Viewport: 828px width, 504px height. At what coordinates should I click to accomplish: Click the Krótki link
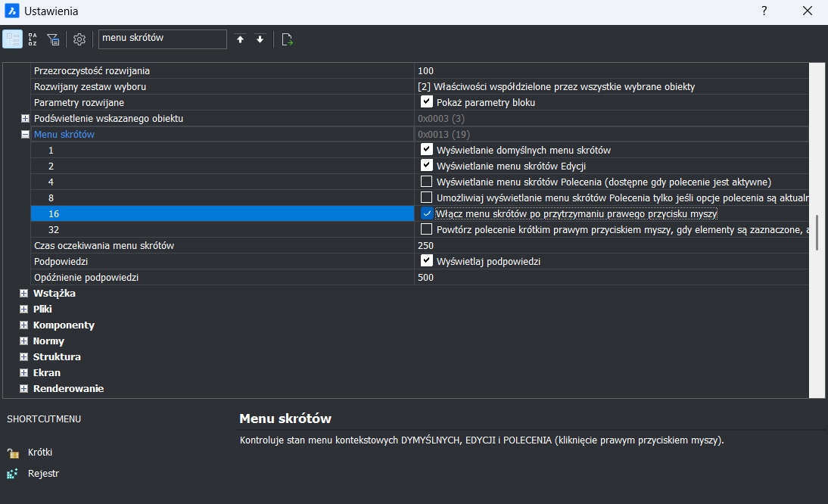(39, 453)
